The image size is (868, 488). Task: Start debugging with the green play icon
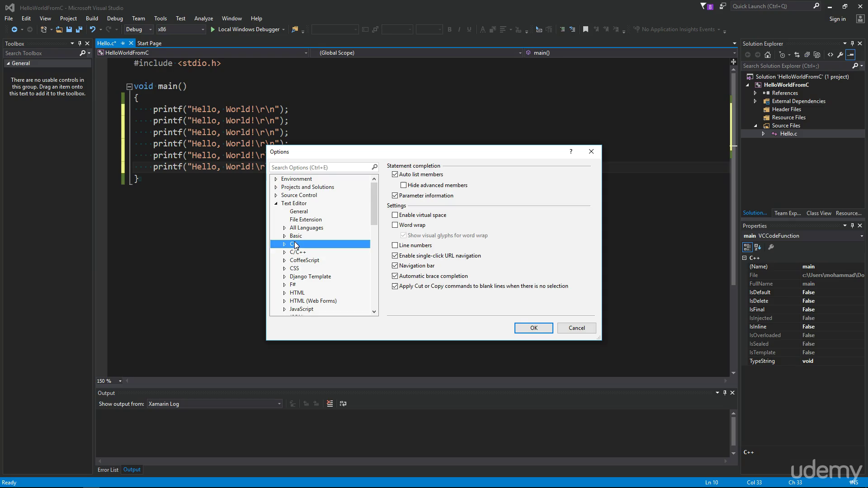click(212, 29)
